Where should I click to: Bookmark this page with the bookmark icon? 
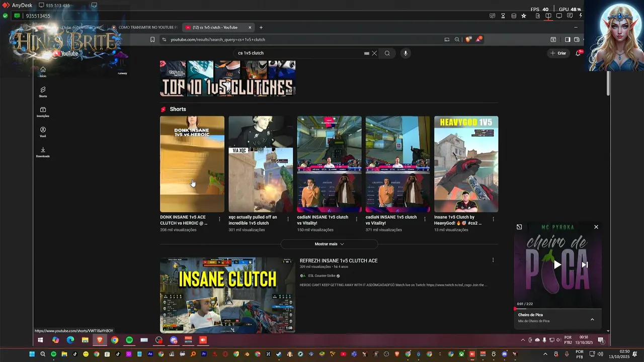click(152, 39)
